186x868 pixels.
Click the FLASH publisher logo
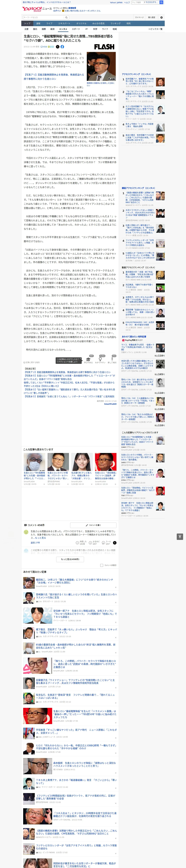pos(104,47)
